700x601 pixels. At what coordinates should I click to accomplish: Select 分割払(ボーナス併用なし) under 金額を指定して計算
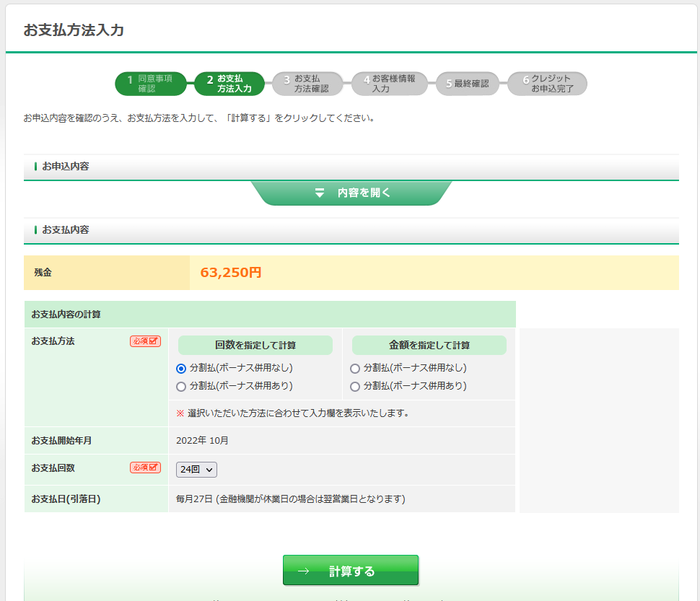(x=355, y=369)
